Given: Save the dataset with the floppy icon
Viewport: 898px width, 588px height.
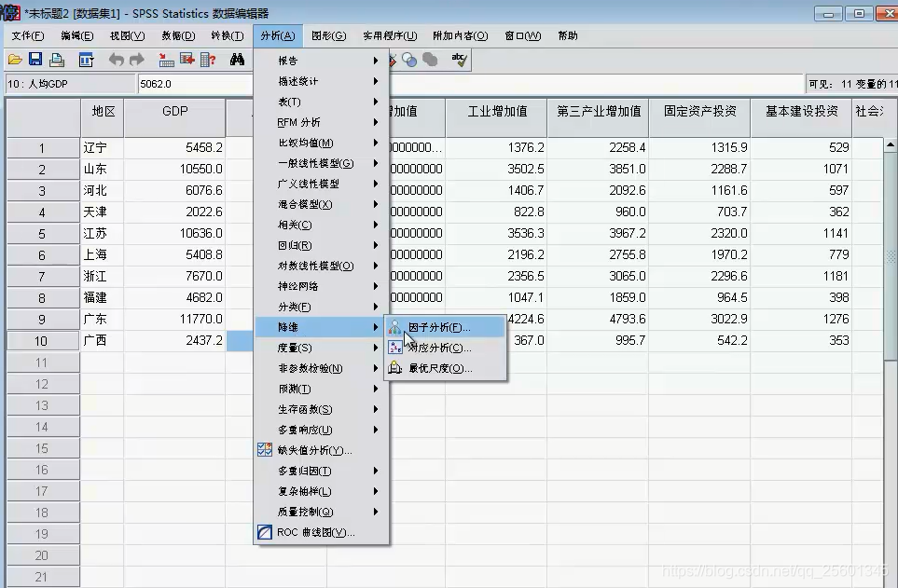Looking at the screenshot, I should pos(35,60).
